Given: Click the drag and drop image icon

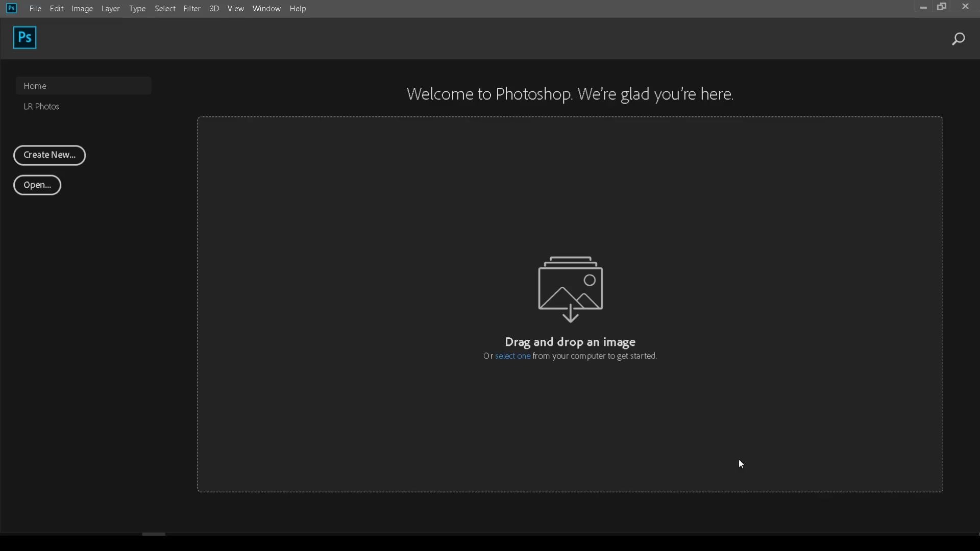Looking at the screenshot, I should click(x=570, y=289).
